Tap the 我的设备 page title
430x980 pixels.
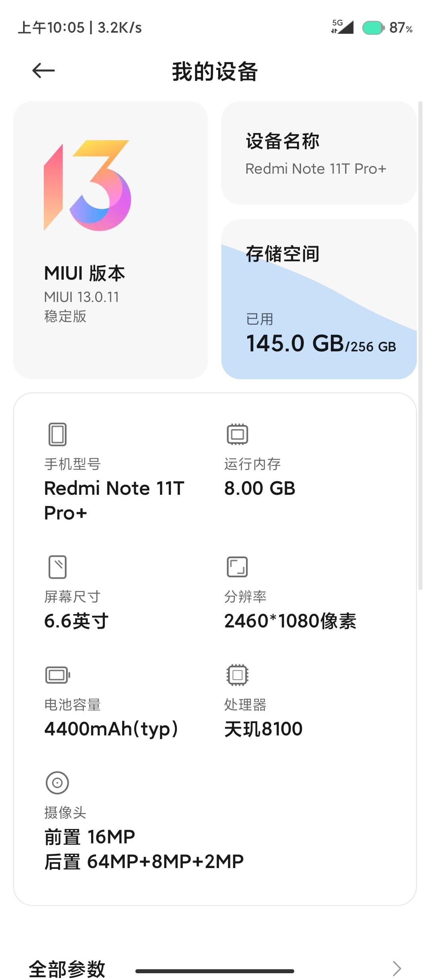coord(215,72)
